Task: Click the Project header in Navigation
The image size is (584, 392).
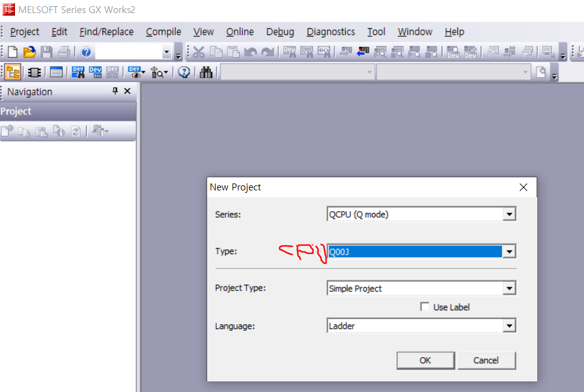Action: (68, 111)
